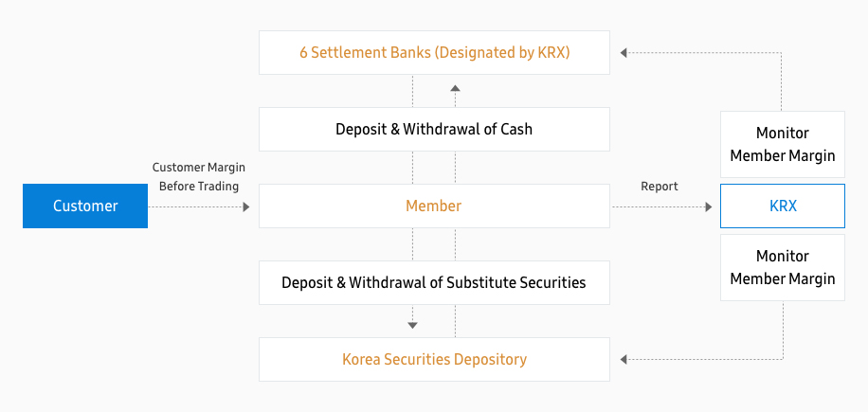Click Deposit & Withdrawal of Substitute Securities box
Image resolution: width=868 pixels, height=412 pixels.
point(434,282)
